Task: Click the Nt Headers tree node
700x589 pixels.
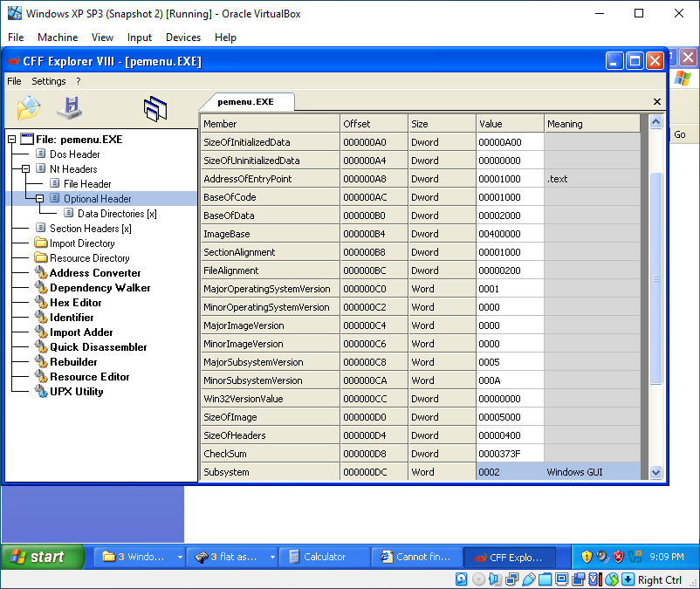Action: pyautogui.click(x=73, y=169)
